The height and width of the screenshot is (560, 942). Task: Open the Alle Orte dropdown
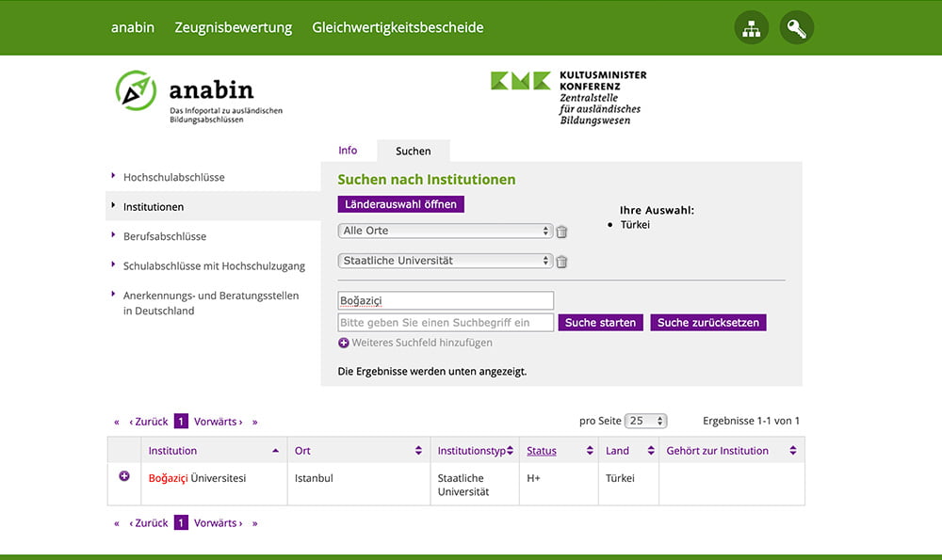[x=445, y=231]
